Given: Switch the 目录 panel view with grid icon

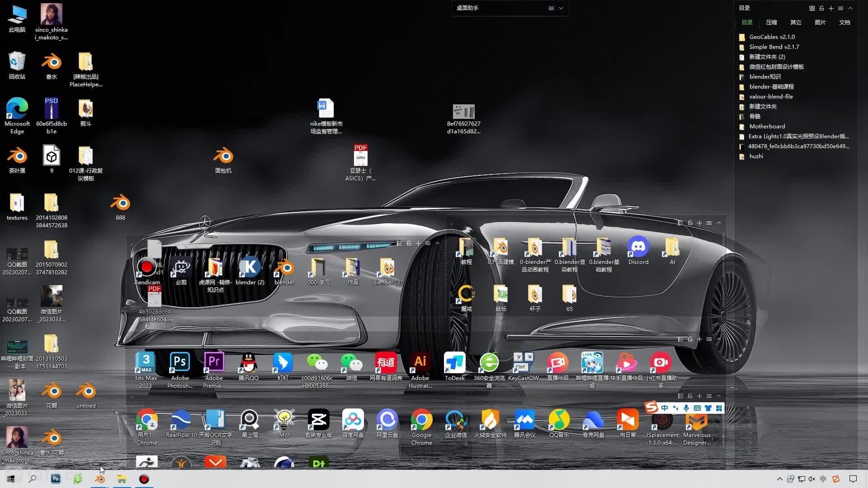Looking at the screenshot, I should (812, 8).
